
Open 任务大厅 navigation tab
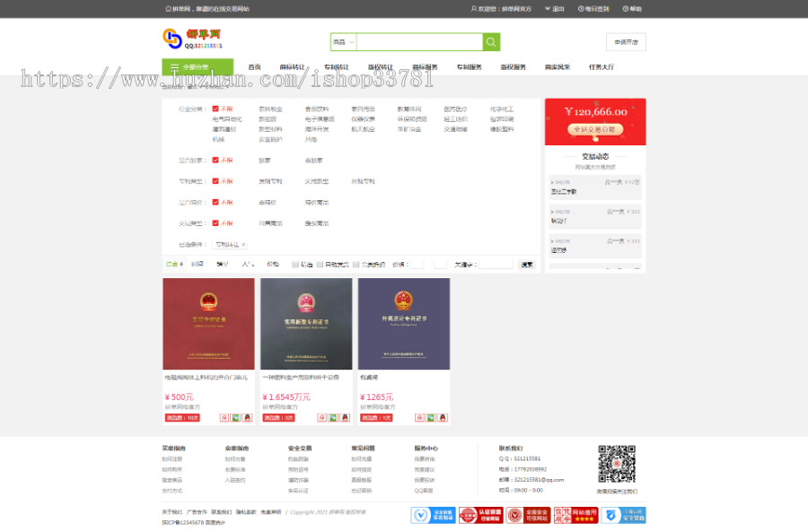pyautogui.click(x=602, y=67)
